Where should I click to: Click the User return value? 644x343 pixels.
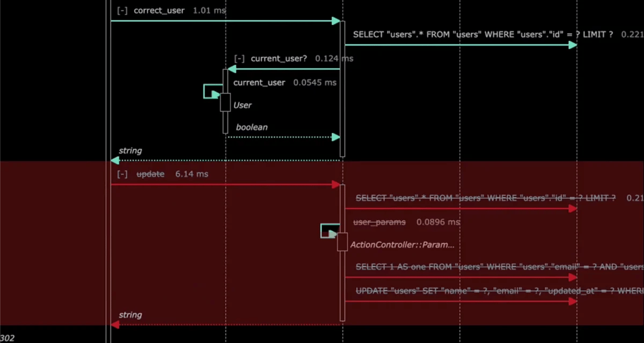click(243, 105)
